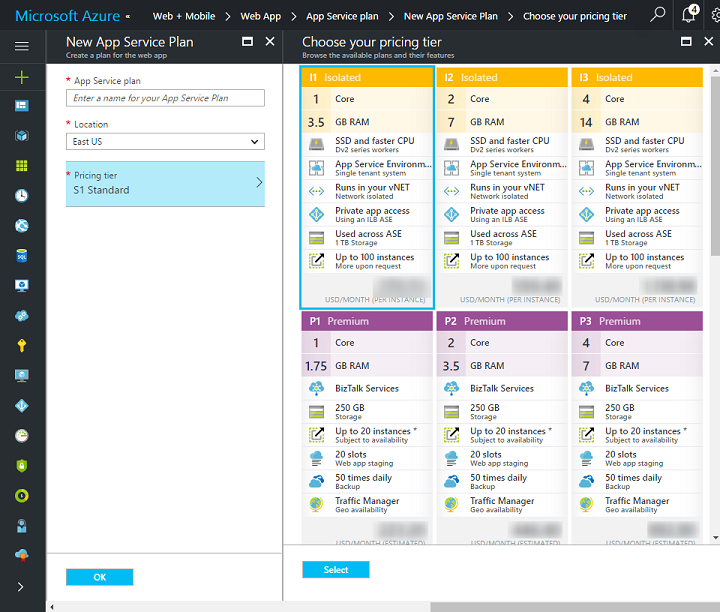This screenshot has width=720, height=612.
Task: Open the yellow key Subscriptions icon
Action: click(22, 346)
